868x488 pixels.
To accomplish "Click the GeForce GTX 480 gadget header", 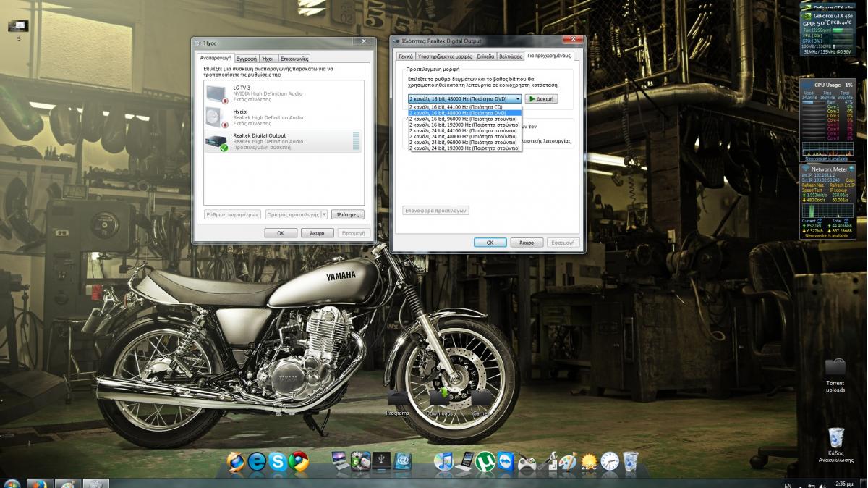I will (832, 14).
